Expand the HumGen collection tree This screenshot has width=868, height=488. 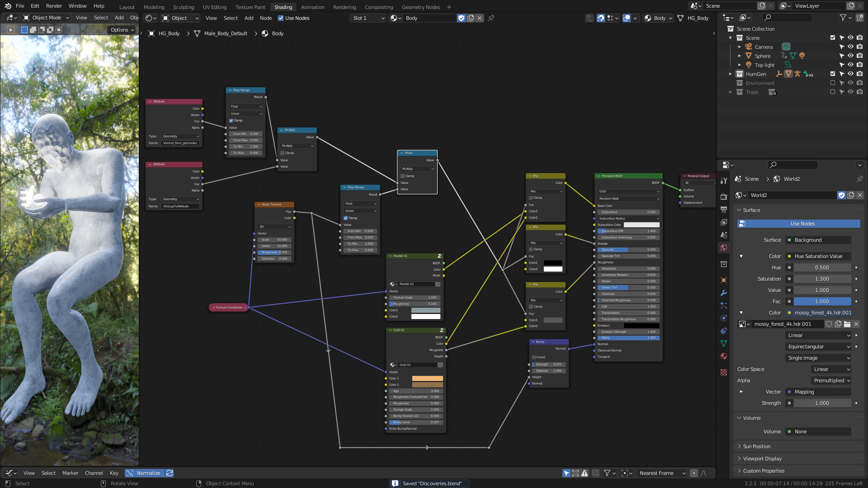click(731, 74)
